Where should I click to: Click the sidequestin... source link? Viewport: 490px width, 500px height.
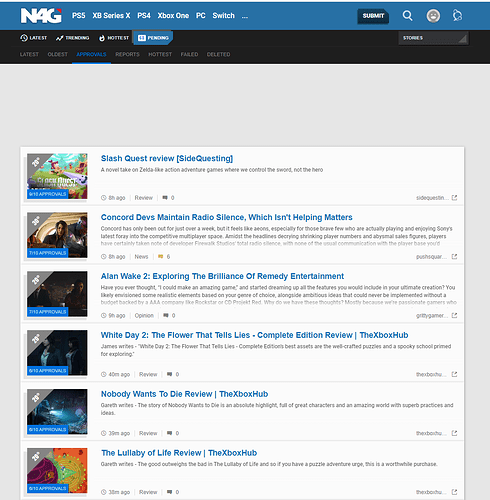click(x=432, y=198)
